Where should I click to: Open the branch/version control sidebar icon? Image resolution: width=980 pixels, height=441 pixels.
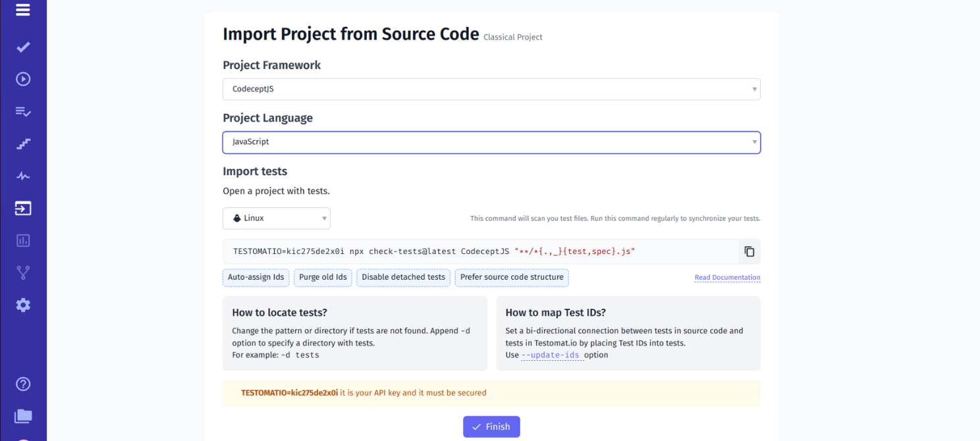(x=23, y=272)
